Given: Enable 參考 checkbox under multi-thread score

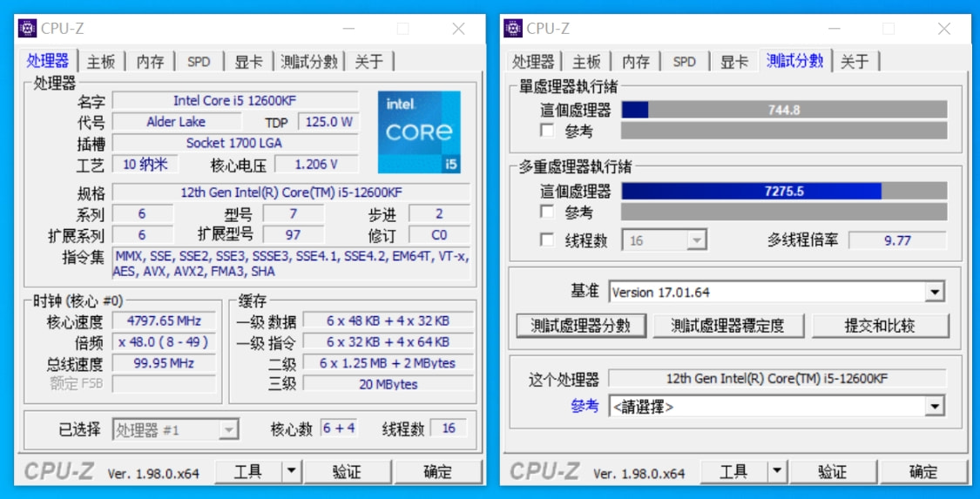Looking at the screenshot, I should pos(547,212).
